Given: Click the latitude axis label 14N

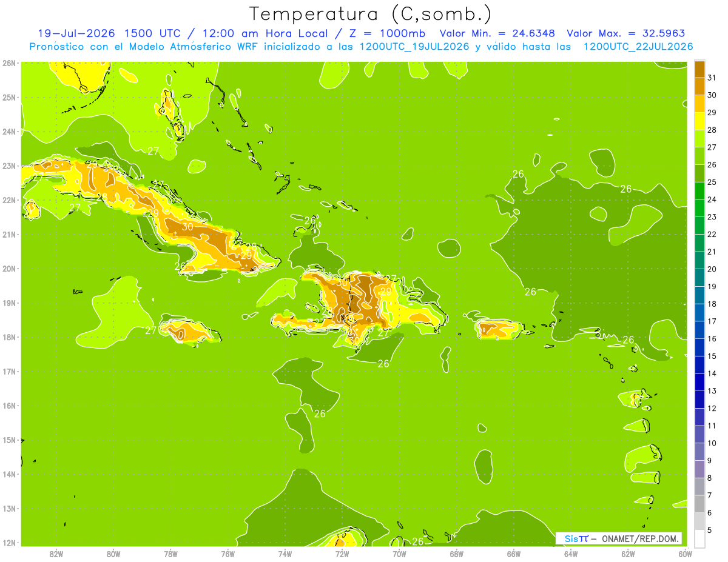Looking at the screenshot, I should (8, 474).
